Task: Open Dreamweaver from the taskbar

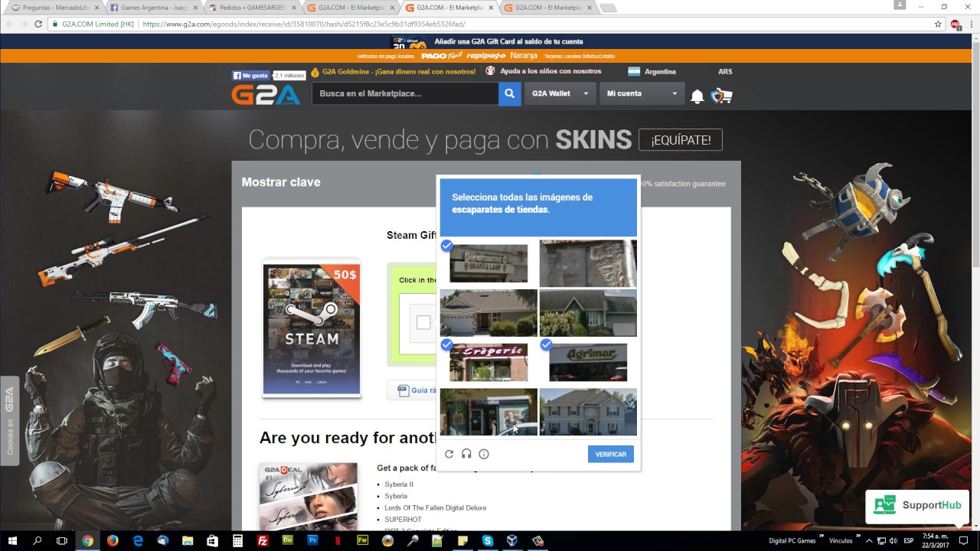Action: tap(288, 540)
